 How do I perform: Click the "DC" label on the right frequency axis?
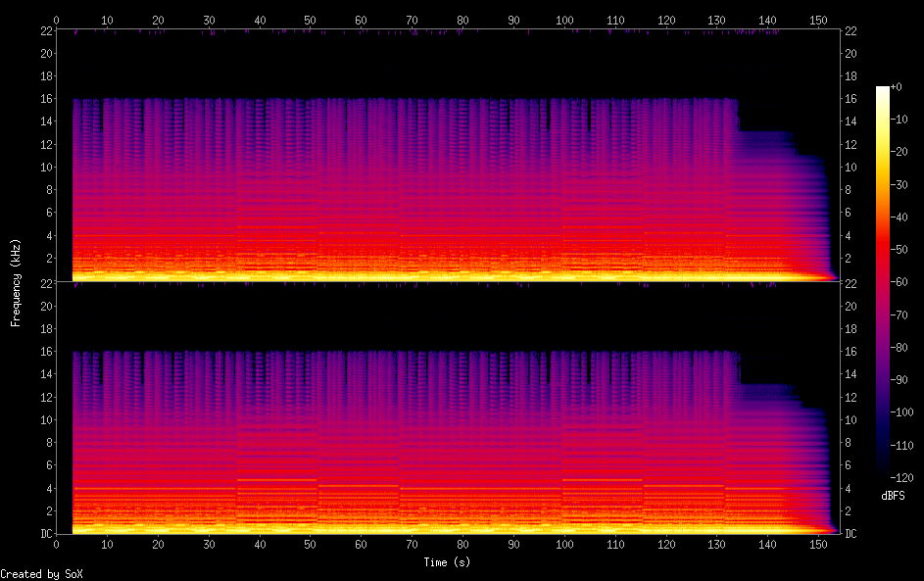(x=851, y=533)
